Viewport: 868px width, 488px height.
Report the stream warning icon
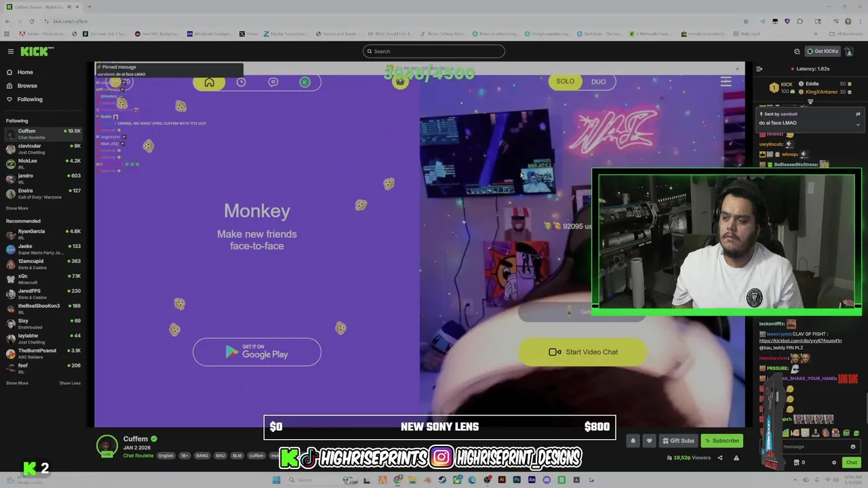736,458
